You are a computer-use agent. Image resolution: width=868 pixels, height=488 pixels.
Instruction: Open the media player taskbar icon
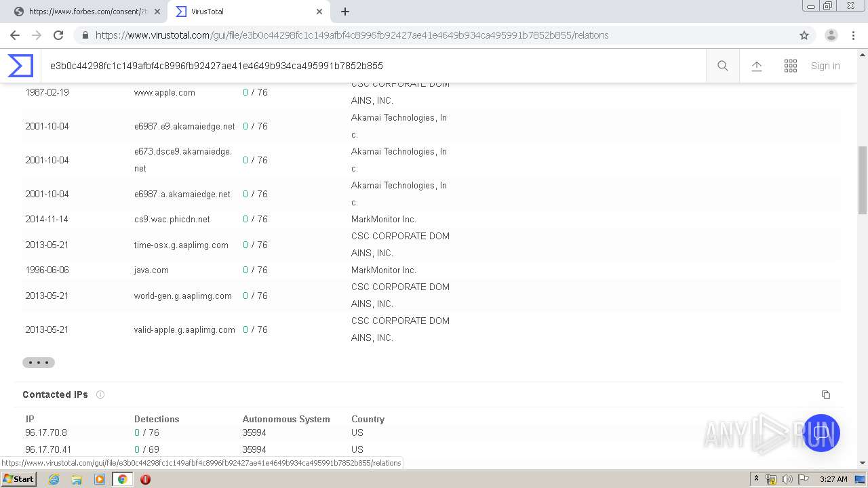click(100, 479)
